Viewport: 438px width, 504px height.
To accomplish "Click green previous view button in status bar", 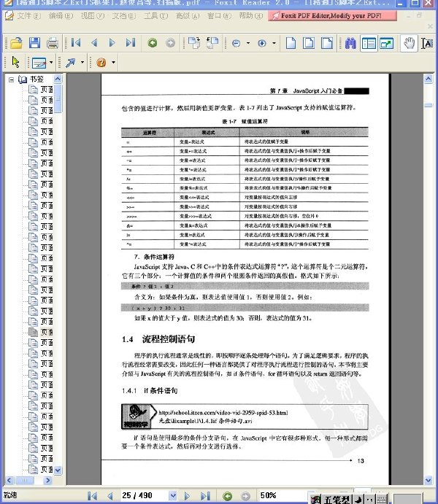I will coord(228,496).
